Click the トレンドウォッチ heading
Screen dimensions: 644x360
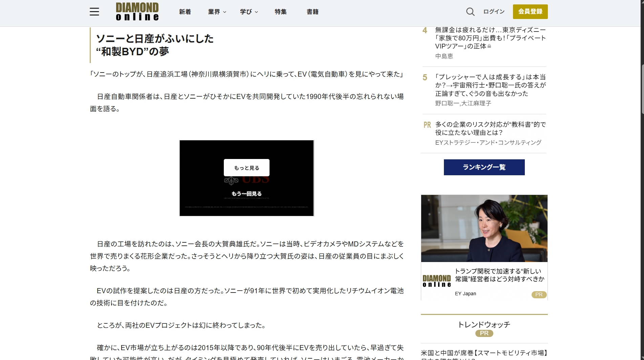(484, 325)
